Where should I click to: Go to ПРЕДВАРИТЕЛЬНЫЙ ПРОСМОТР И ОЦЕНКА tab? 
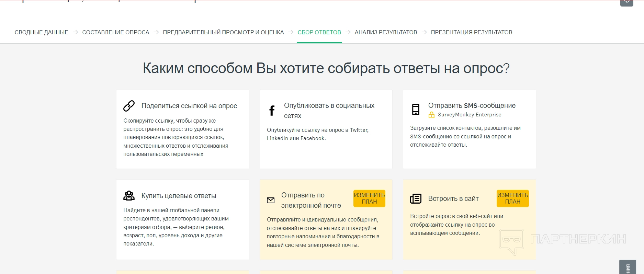point(223,32)
